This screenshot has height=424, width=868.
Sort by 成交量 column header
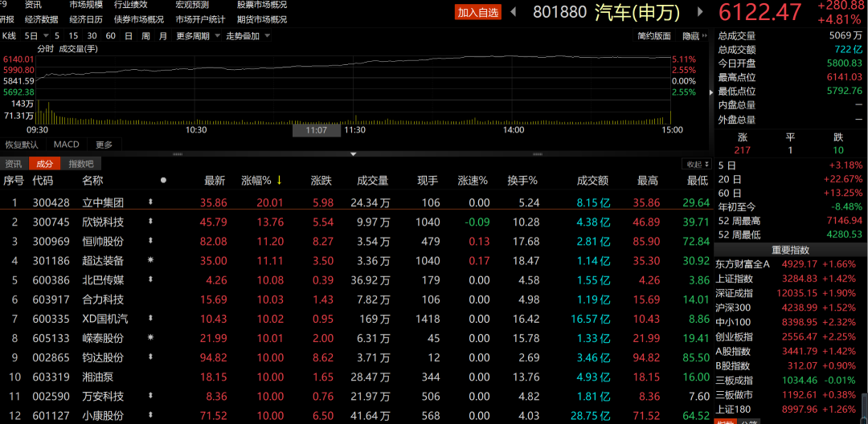[373, 180]
